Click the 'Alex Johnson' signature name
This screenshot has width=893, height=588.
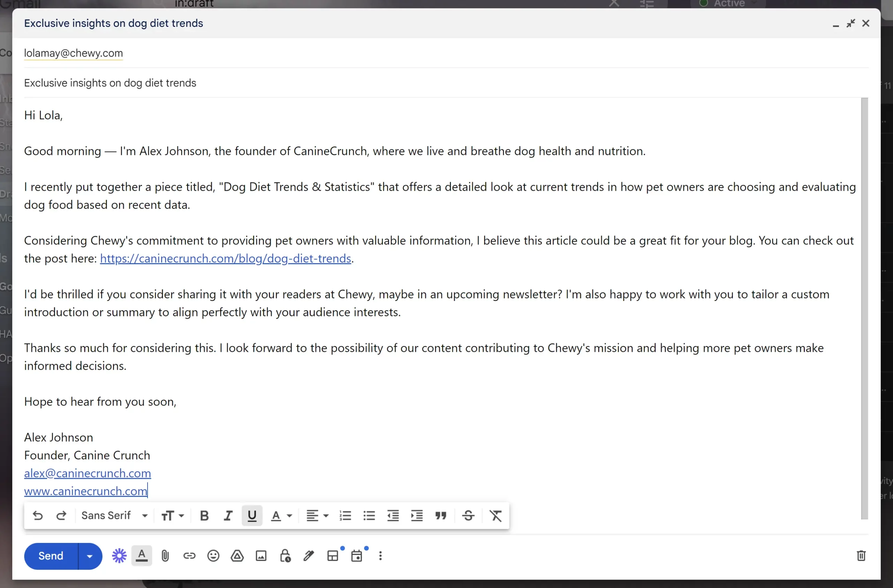[59, 437]
